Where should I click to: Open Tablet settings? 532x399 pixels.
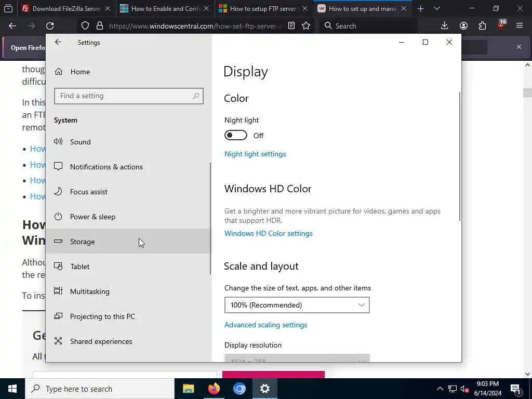point(128,267)
